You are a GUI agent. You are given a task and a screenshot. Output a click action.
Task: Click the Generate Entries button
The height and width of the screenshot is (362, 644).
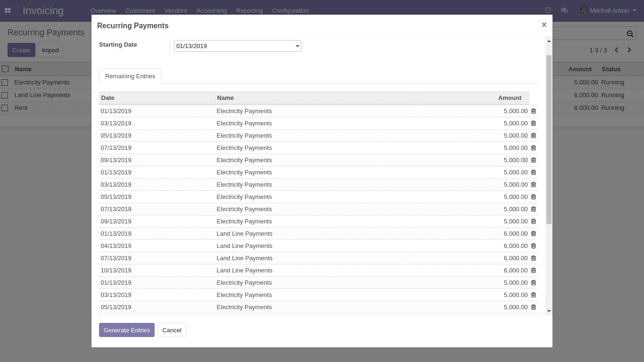coord(127,330)
